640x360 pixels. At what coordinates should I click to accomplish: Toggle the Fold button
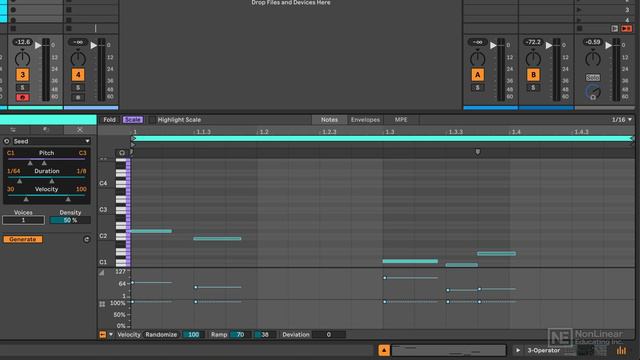[x=109, y=120]
